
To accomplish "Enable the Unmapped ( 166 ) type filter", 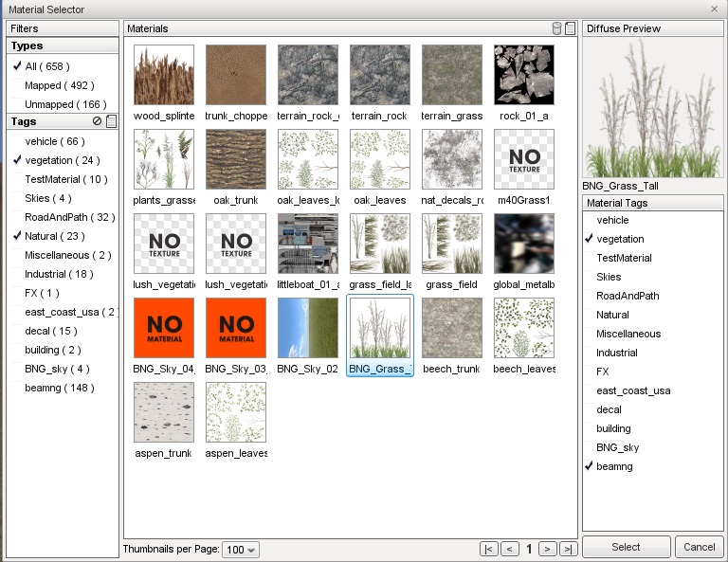I will 64,104.
